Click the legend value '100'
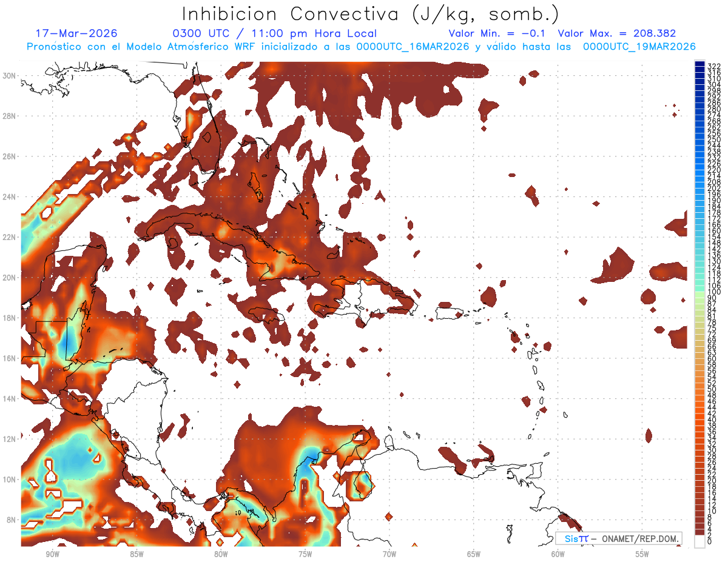This screenshot has width=728, height=562. tap(713, 292)
